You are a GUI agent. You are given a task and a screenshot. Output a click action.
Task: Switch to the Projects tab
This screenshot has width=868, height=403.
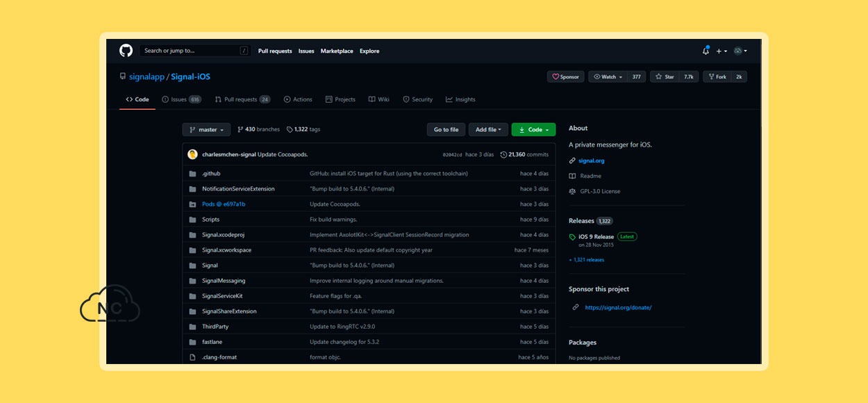point(340,99)
